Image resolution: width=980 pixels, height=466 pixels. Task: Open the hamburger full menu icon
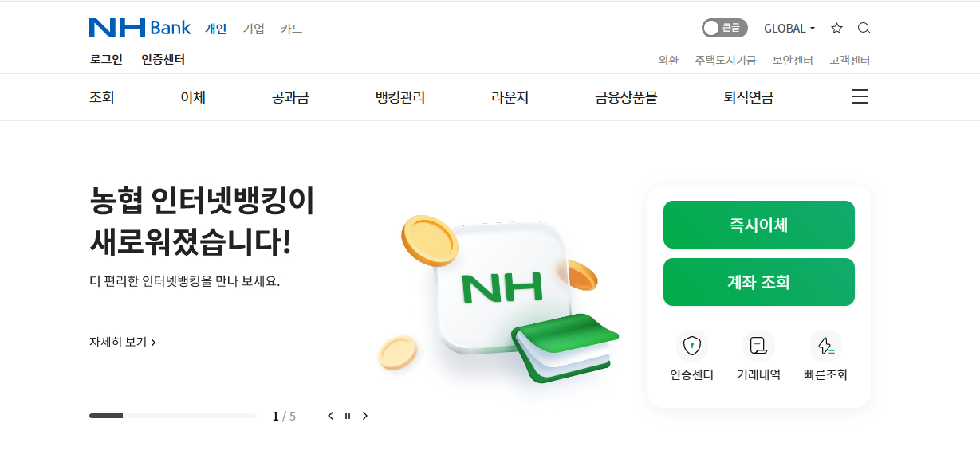click(860, 97)
